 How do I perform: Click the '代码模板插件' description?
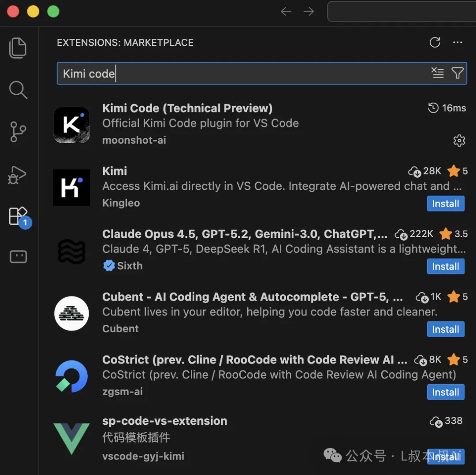136,438
